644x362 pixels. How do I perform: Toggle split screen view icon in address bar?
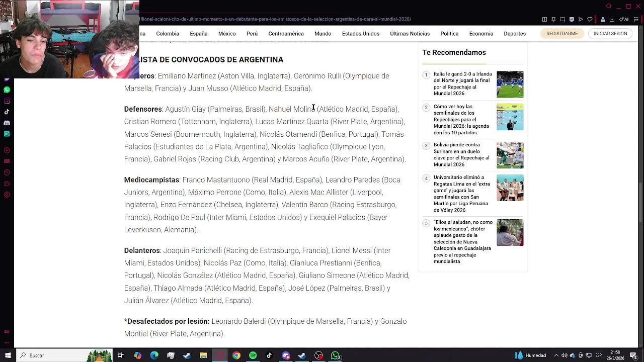(x=544, y=19)
